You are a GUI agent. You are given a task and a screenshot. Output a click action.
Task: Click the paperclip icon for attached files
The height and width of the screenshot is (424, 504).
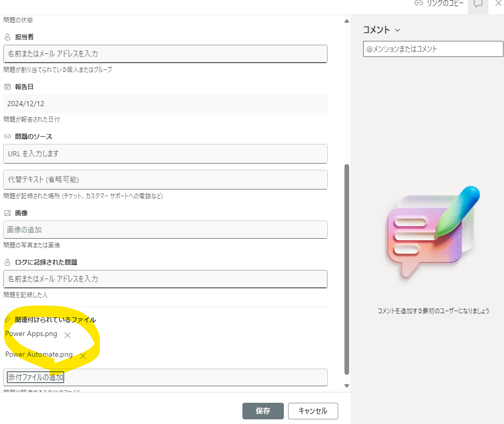pyautogui.click(x=7, y=320)
